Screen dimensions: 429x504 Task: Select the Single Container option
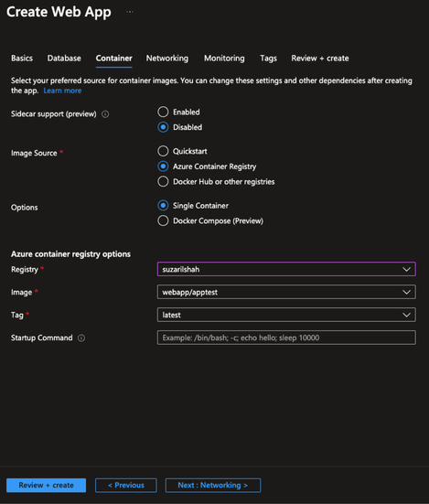163,206
